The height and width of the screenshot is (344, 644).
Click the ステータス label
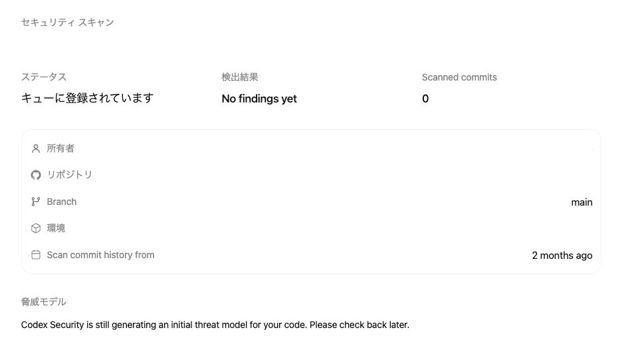point(44,77)
